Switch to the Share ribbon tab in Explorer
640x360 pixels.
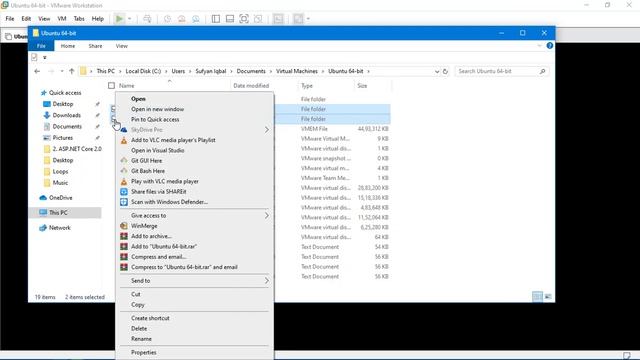[x=95, y=46]
